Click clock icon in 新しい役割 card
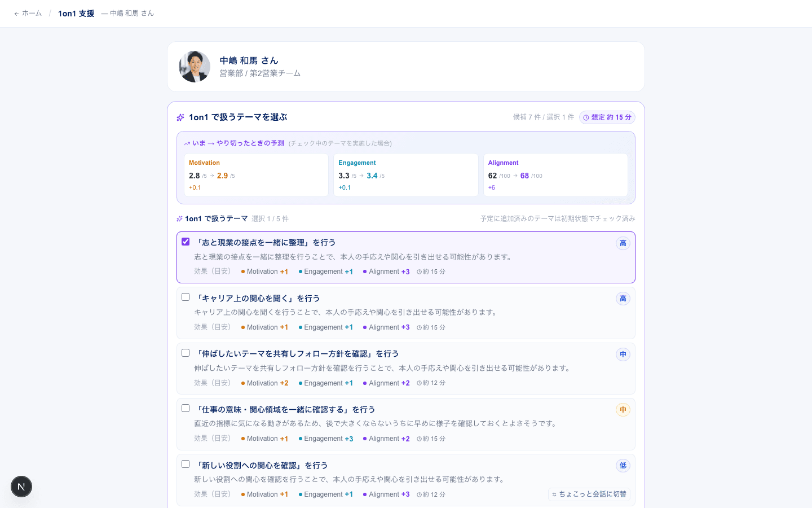 tap(420, 494)
